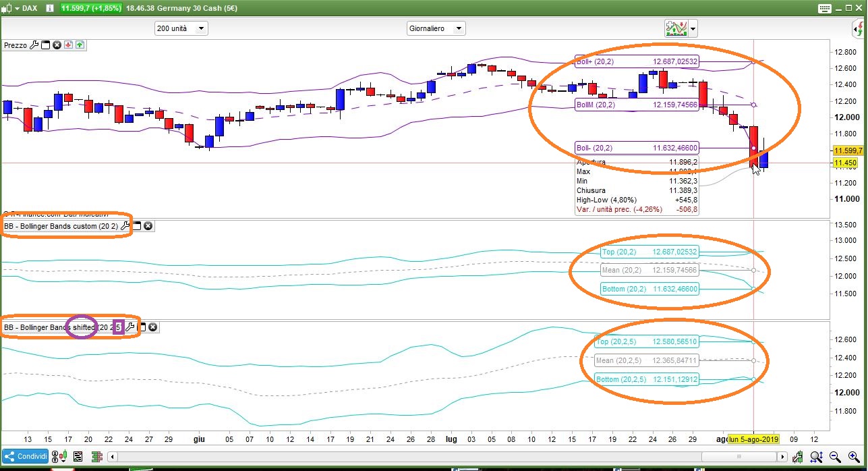Click the Prezzo panel window icon

[x=45, y=45]
